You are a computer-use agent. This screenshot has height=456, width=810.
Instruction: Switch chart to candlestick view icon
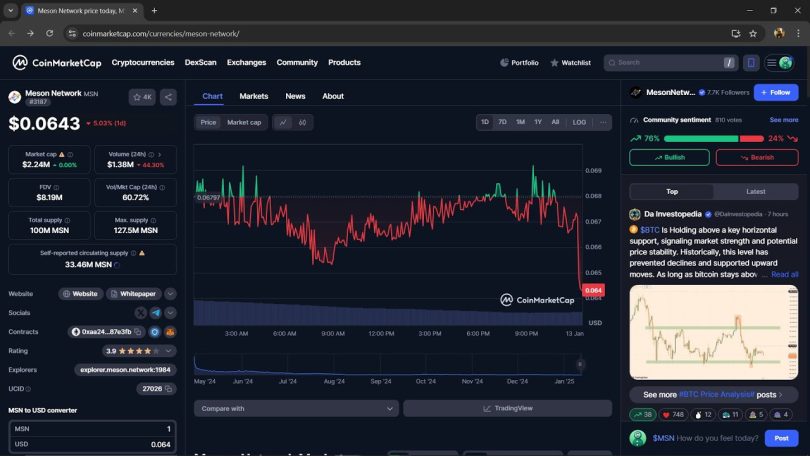[x=303, y=122]
